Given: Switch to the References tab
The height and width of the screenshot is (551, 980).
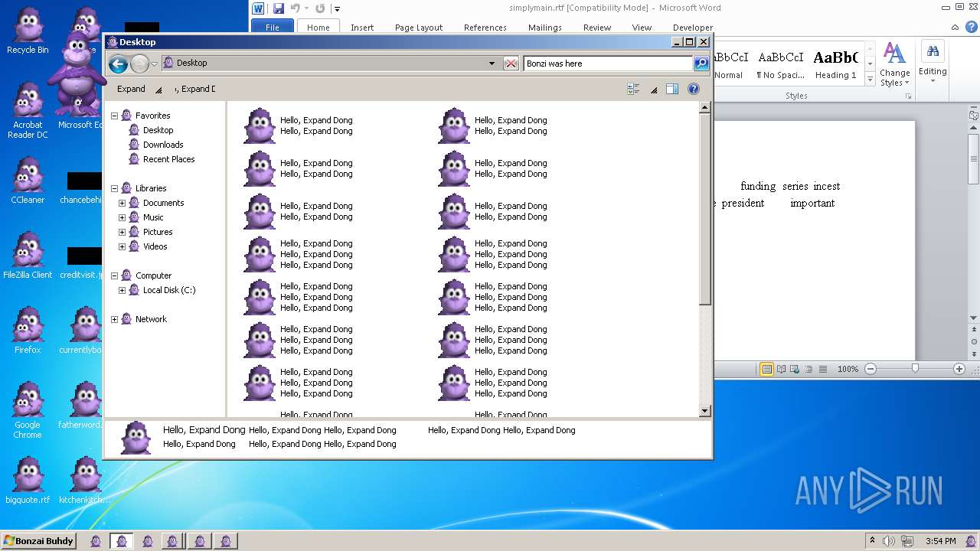Looking at the screenshot, I should 485,27.
